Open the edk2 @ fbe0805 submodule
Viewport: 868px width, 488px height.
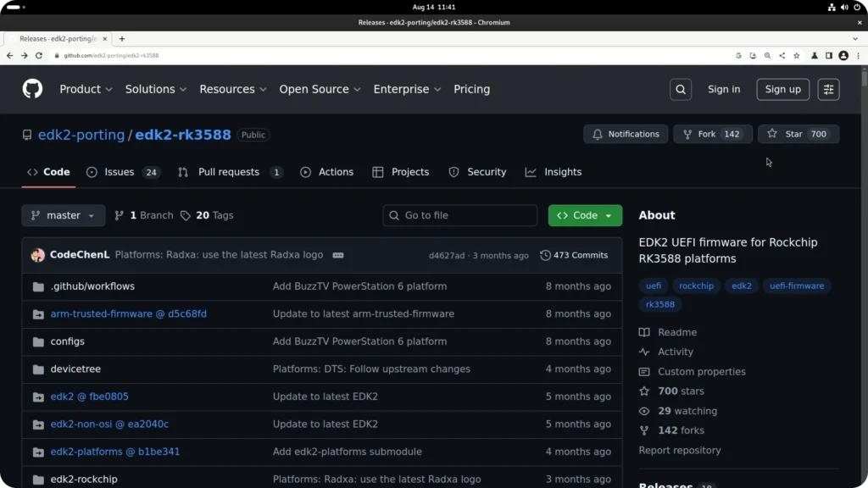90,396
